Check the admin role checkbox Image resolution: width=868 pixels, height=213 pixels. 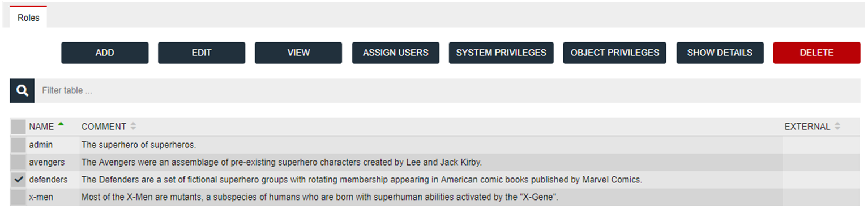[18, 145]
